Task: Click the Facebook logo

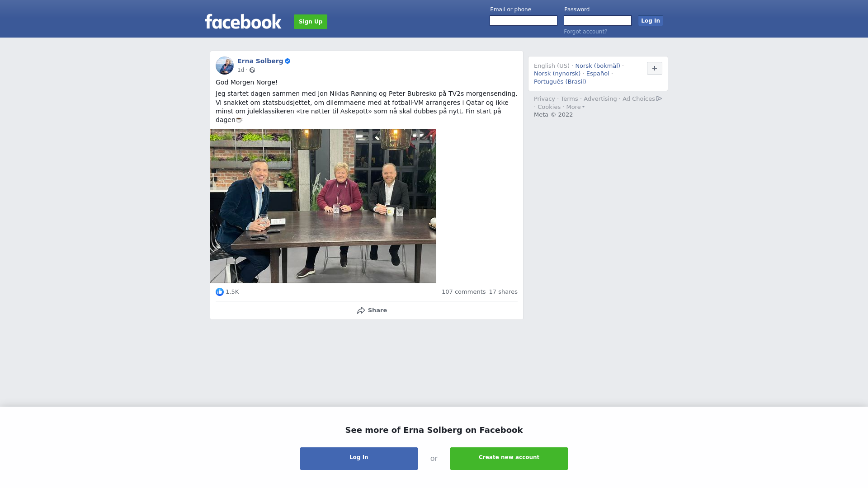Action: point(243,21)
